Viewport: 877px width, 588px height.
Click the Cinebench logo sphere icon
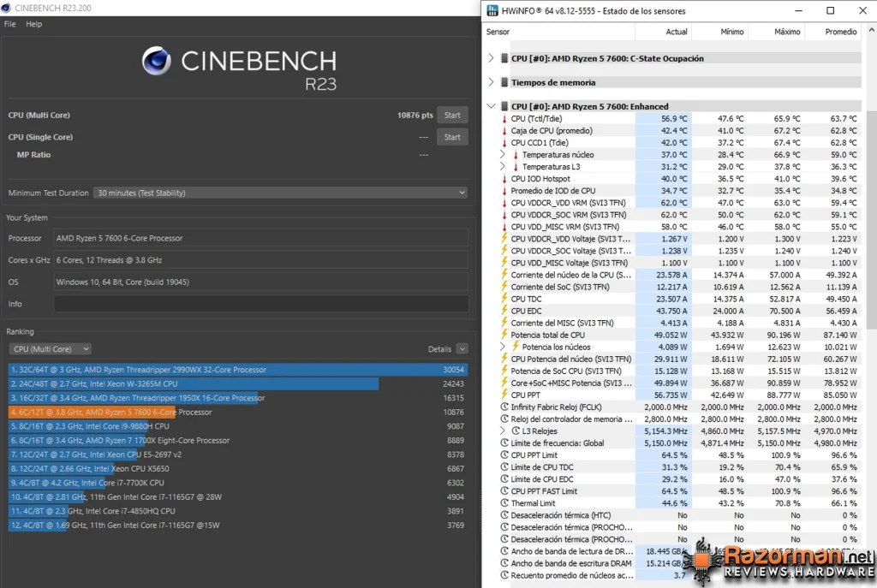(x=157, y=61)
